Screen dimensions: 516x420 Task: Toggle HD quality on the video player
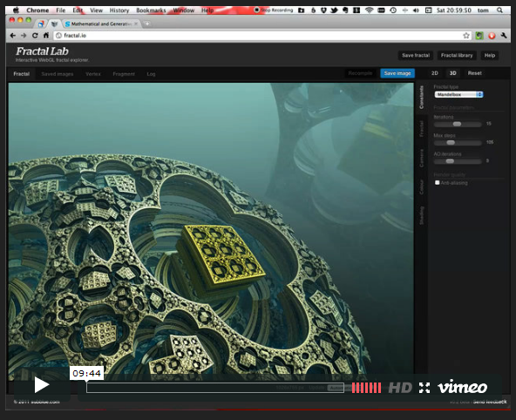400,388
